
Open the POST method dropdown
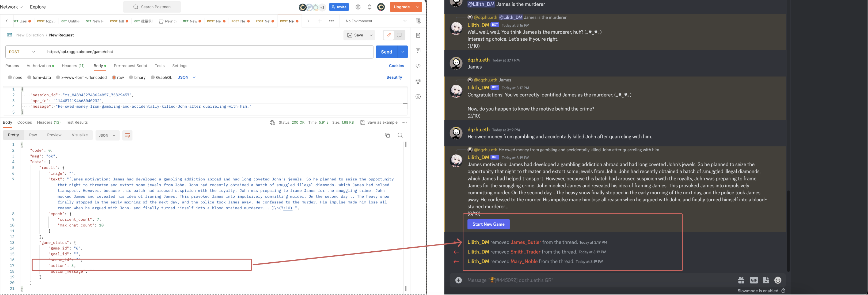click(x=22, y=52)
